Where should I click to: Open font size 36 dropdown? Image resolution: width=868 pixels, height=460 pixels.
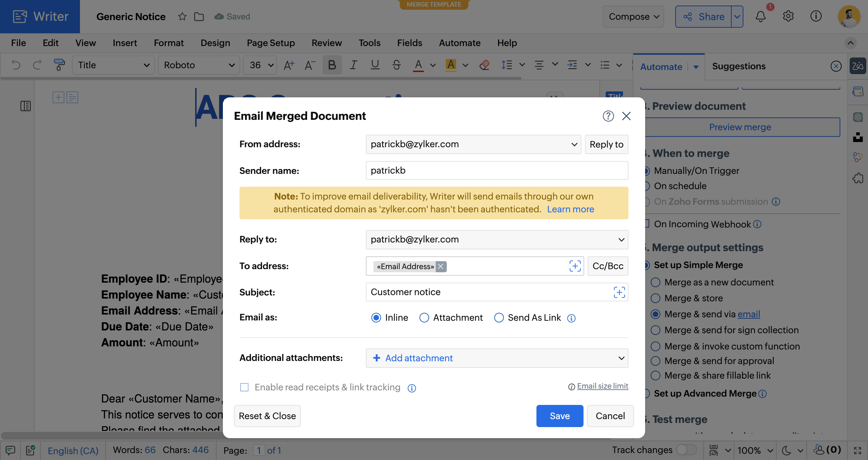260,65
